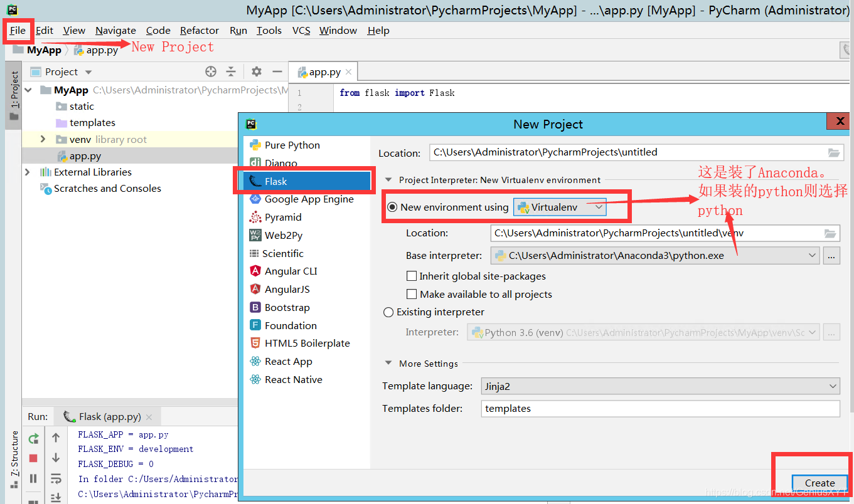Open Project view selector dropdown

pos(61,71)
